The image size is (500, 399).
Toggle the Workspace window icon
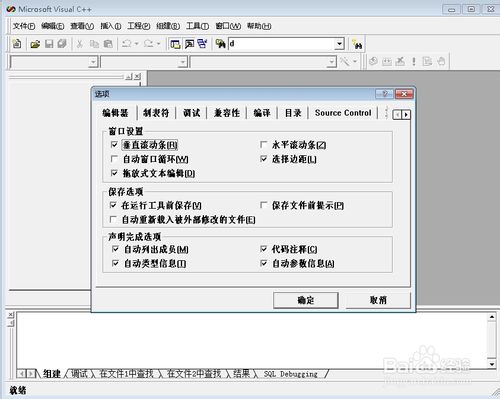175,44
